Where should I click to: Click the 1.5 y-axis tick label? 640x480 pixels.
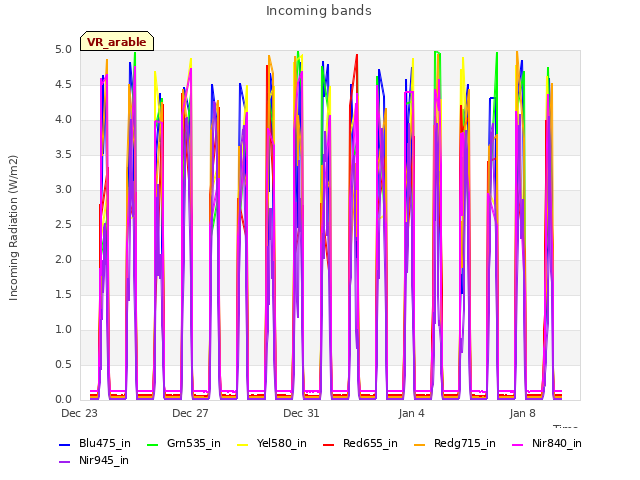64,295
